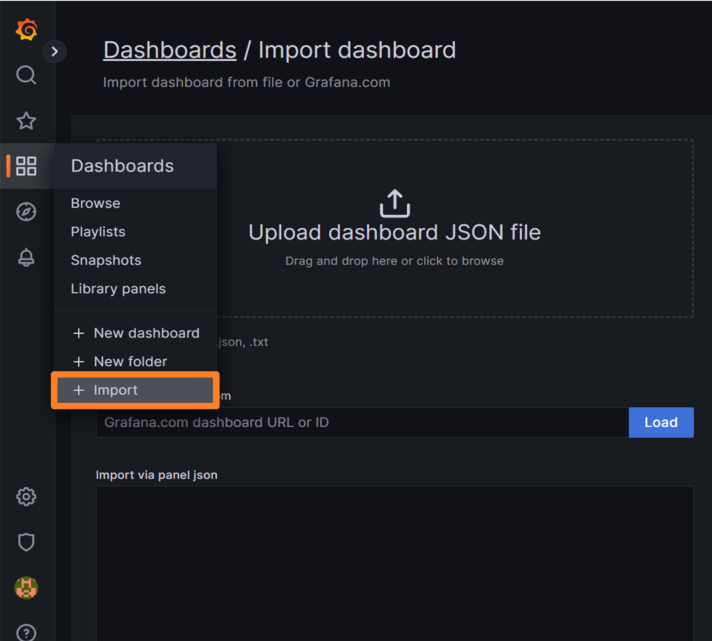Image resolution: width=712 pixels, height=641 pixels.
Task: Click inside the Import via panel json textarea
Action: point(395,563)
